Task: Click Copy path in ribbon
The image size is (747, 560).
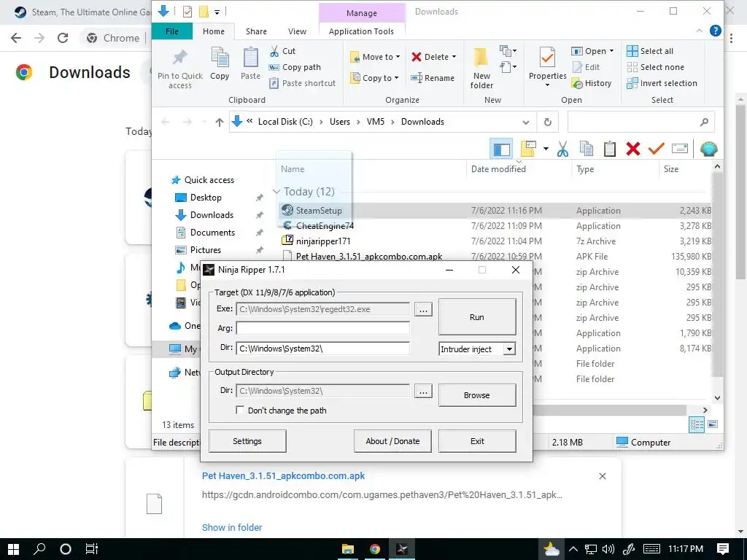Action: pyautogui.click(x=295, y=67)
